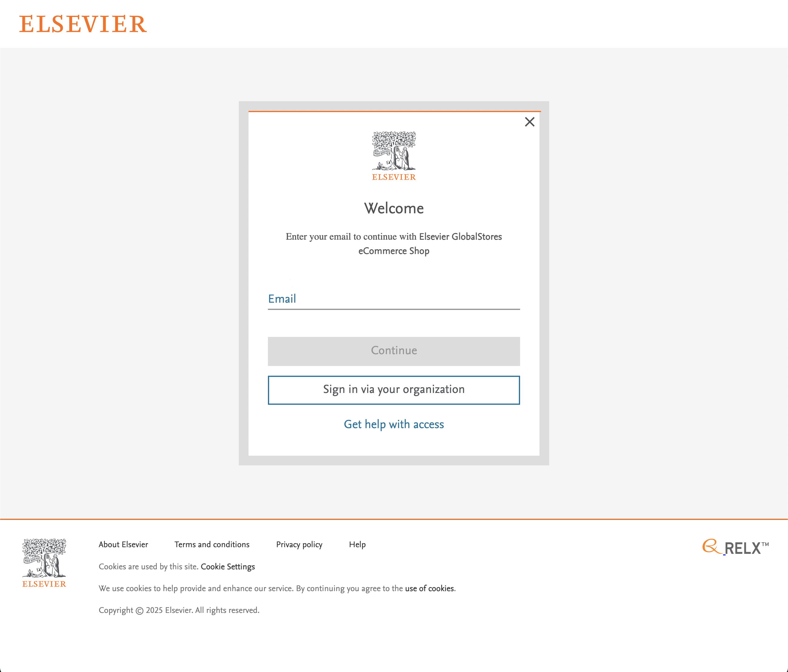Open Cookie Settings
Viewport: 788px width, 672px height.
(228, 566)
